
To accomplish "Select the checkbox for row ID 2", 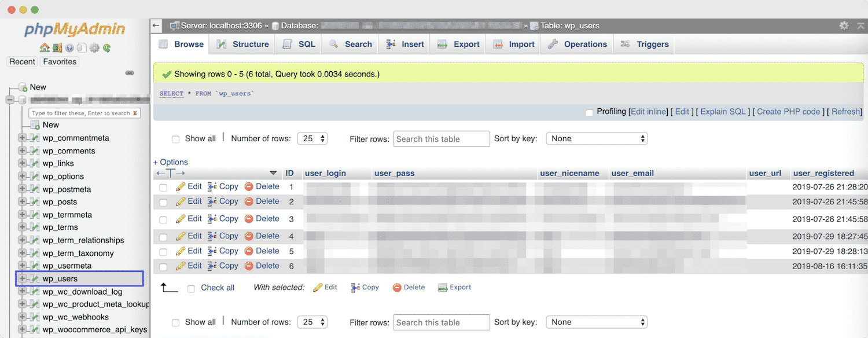I will (163, 203).
